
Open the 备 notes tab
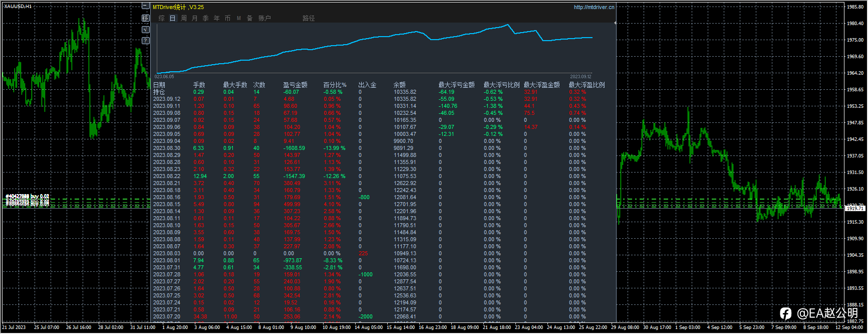(x=249, y=18)
